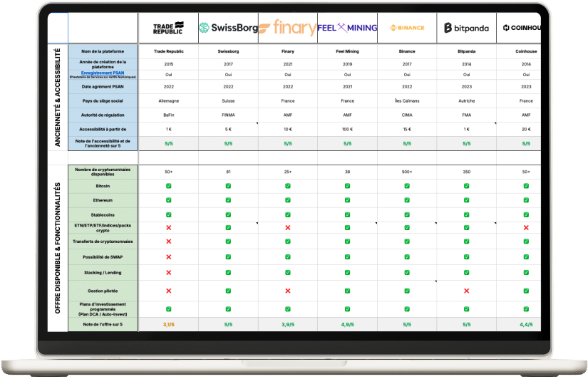588x379 pixels.
Task: Select the 'Date agrément PSAN' row header
Action: (x=103, y=87)
